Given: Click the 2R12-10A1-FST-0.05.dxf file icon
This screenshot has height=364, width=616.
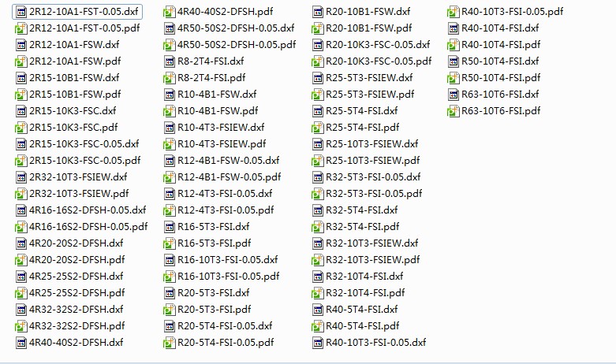Looking at the screenshot, I should [x=21, y=12].
